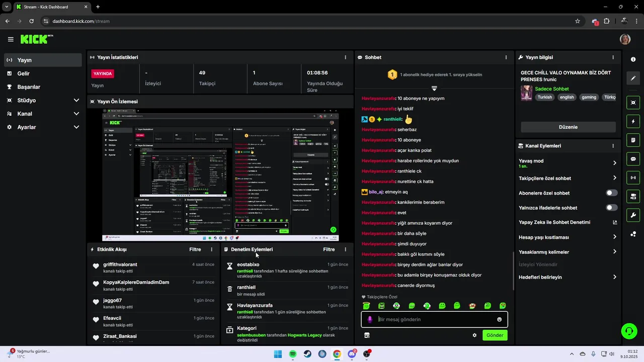Open the screen capture icon in right rail
644x362 pixels.
pos(633,103)
